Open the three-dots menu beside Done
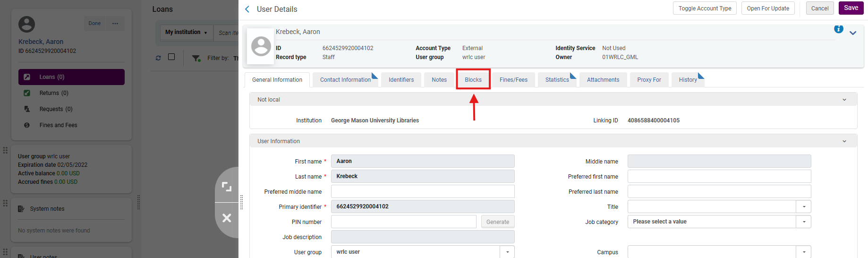Screen dimensions: 868x258 [115, 24]
